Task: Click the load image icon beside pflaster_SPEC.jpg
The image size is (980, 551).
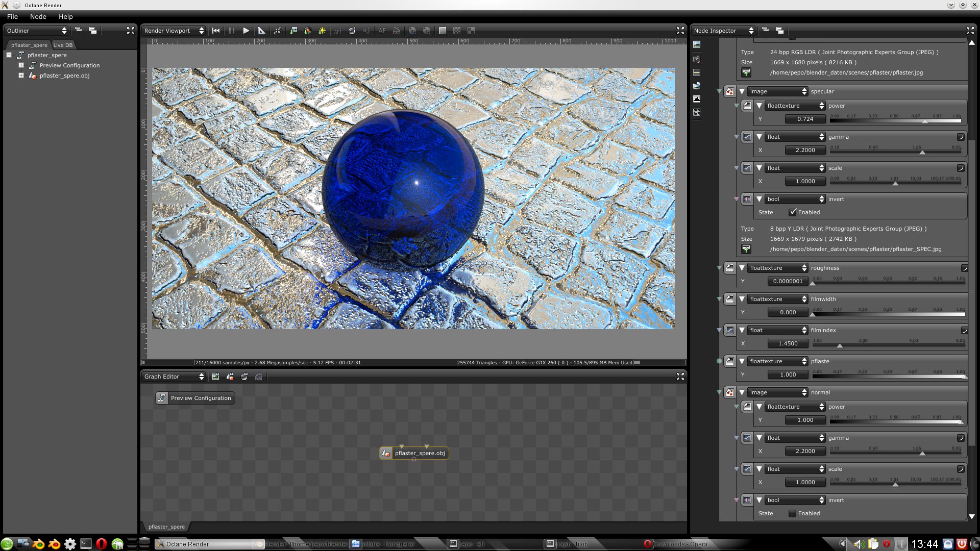Action: pyautogui.click(x=746, y=249)
